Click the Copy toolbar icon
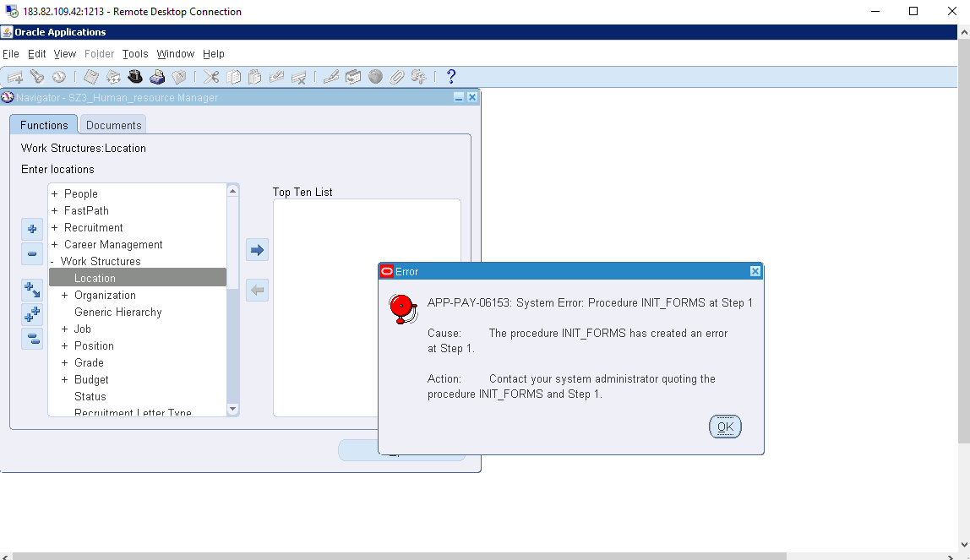Viewport: 970px width, 560px height. pyautogui.click(x=233, y=77)
